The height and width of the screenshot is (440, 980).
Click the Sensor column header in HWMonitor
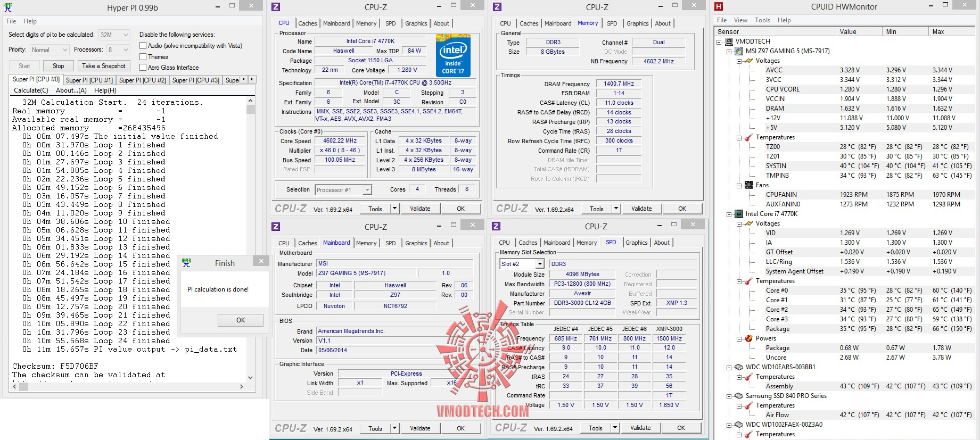pos(775,32)
